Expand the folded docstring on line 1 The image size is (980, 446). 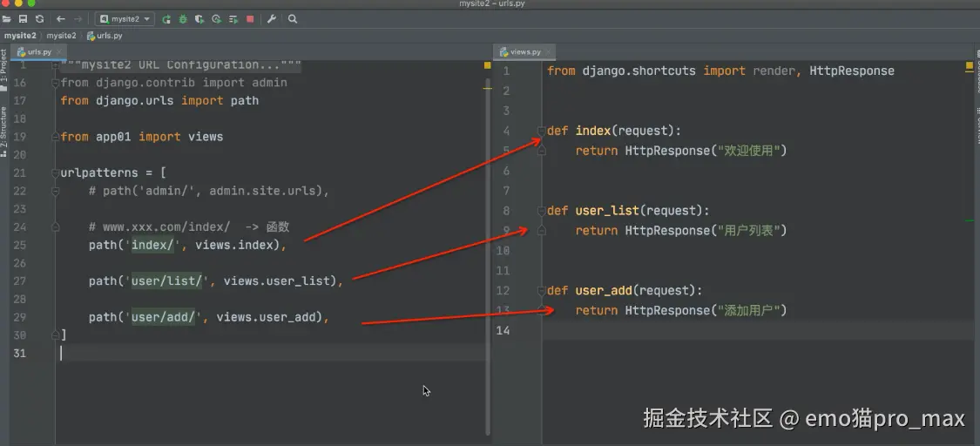55,64
